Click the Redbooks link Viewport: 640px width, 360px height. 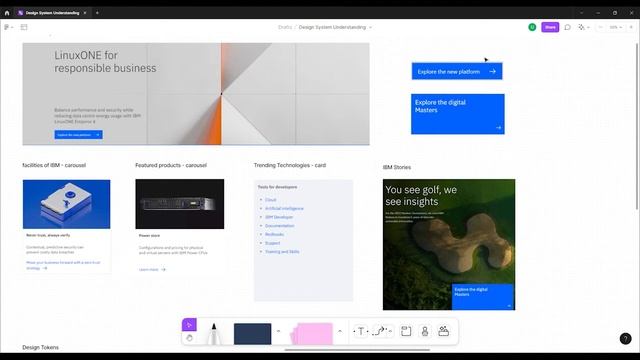[x=274, y=234]
